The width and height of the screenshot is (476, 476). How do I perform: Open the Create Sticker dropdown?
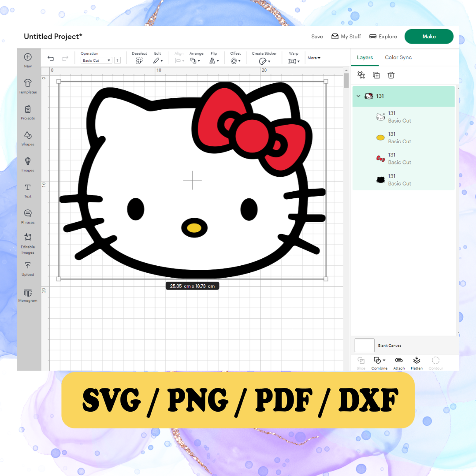click(x=264, y=61)
